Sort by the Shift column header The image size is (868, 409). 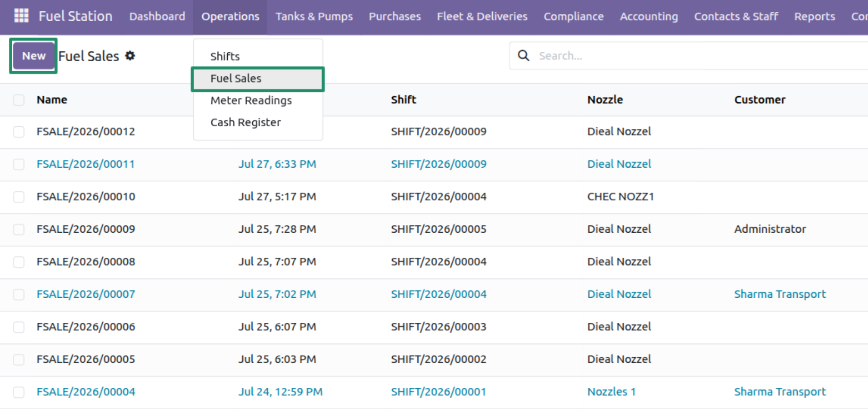point(404,100)
